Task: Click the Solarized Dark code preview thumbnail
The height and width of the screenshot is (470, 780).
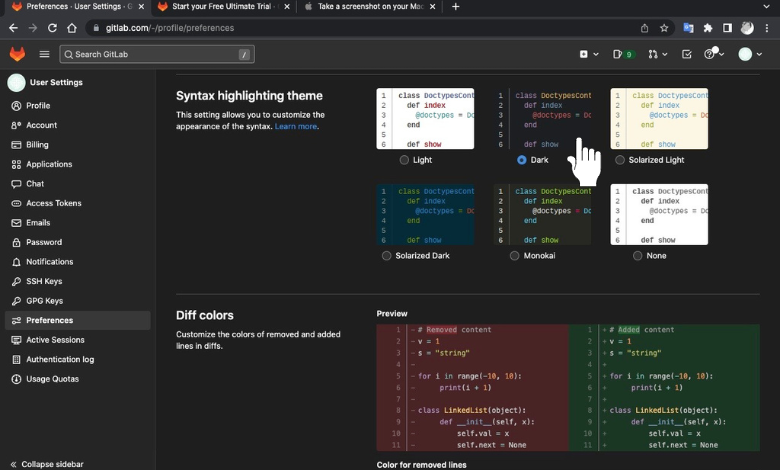Action: point(425,214)
